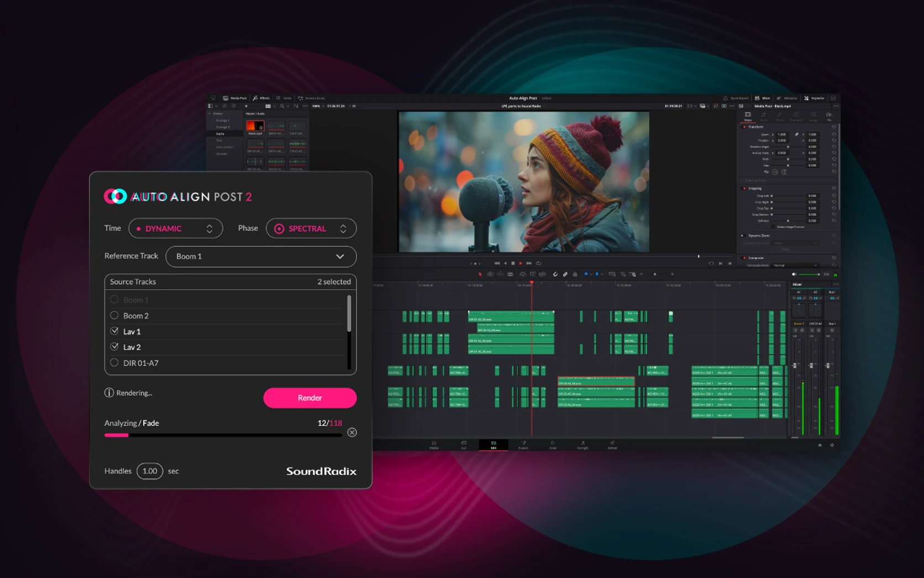Toggle linked selection with the link icon
The height and width of the screenshot is (578, 924).
(x=565, y=274)
